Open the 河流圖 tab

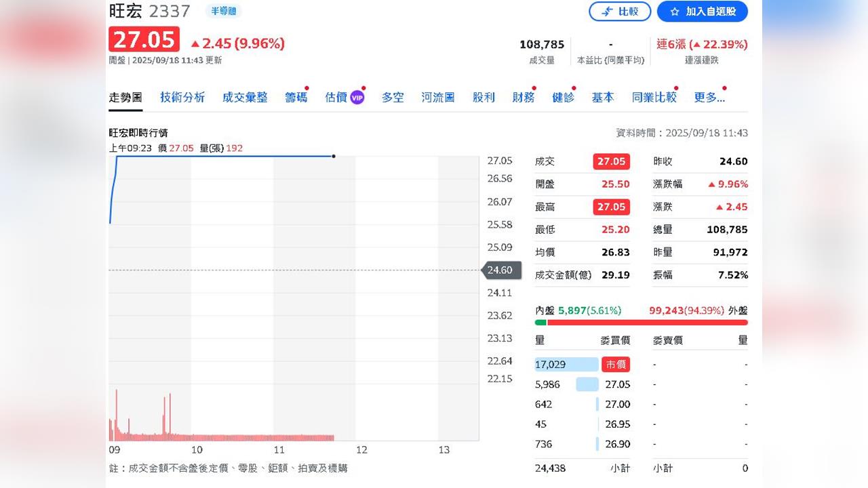pos(438,97)
